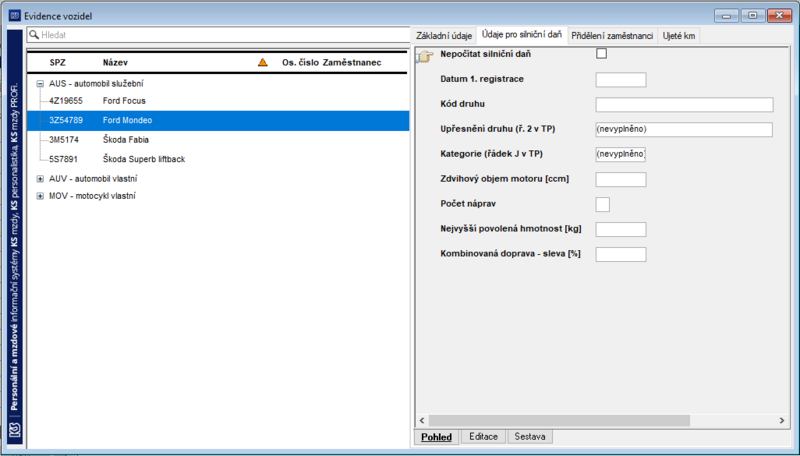
Task: Click the search magnifier icon
Action: tap(34, 35)
